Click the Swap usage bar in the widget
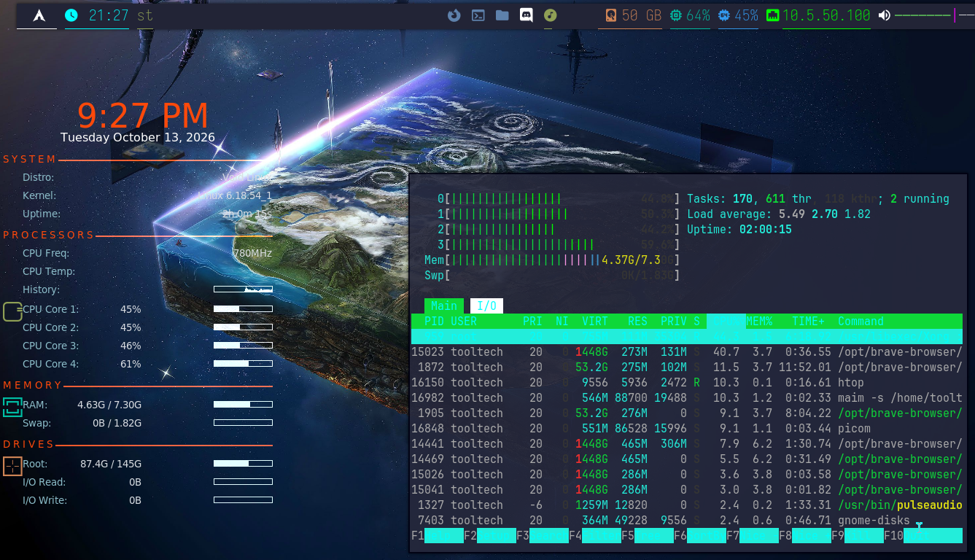The height and width of the screenshot is (560, 975). [x=243, y=423]
